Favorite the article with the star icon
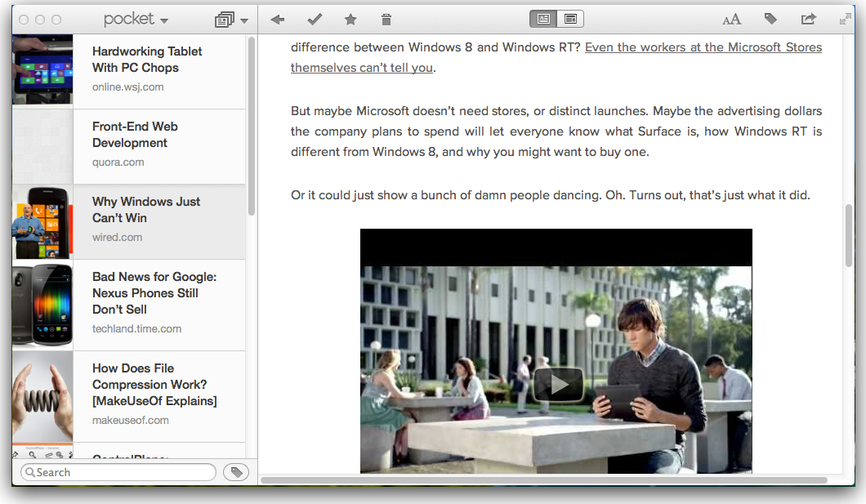 (350, 20)
